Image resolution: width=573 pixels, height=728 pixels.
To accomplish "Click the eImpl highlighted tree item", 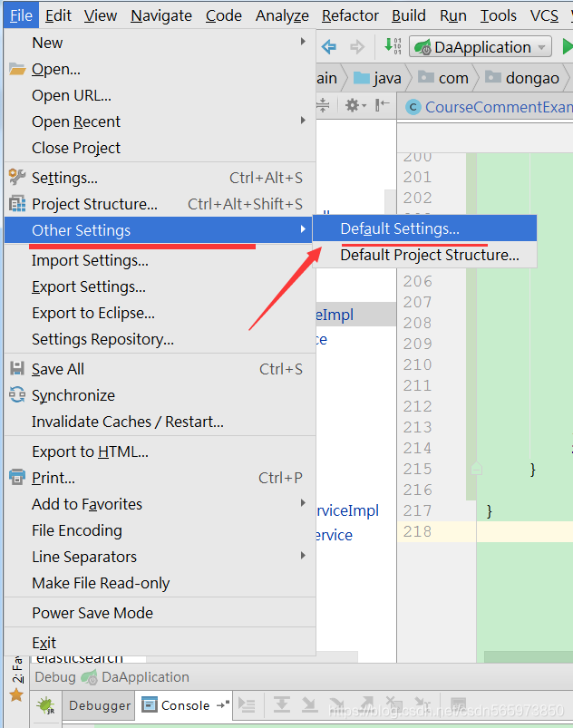I will 335,315.
